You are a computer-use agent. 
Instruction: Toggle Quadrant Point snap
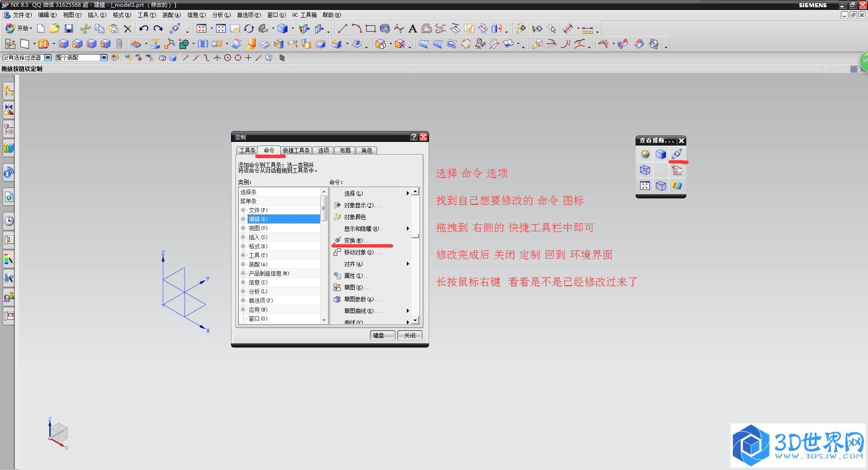pos(238,58)
